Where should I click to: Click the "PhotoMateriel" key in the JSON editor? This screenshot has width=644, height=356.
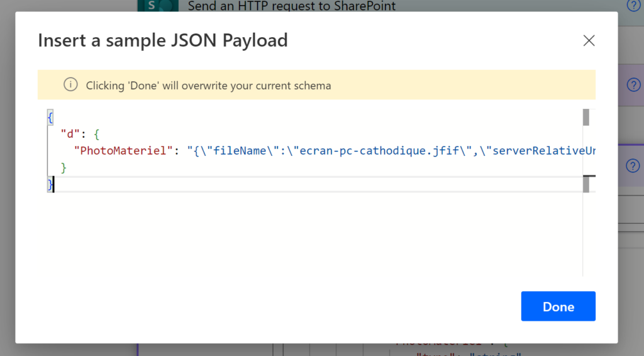click(x=123, y=151)
